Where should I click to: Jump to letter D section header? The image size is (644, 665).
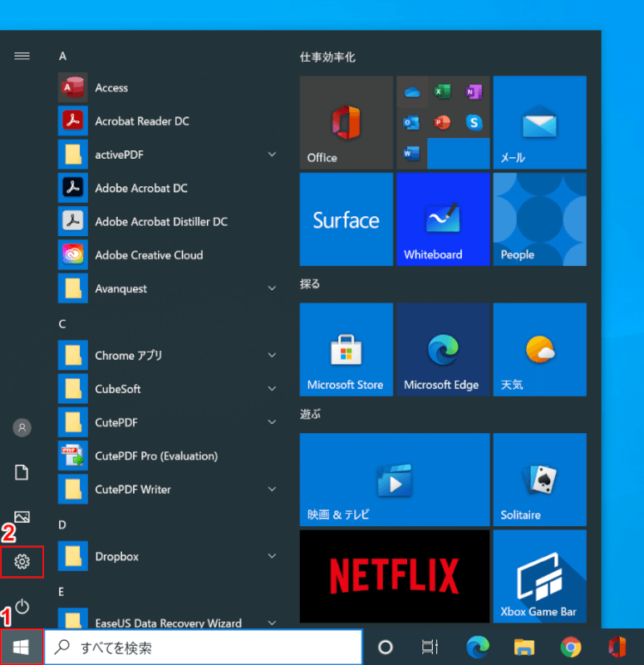coord(62,525)
